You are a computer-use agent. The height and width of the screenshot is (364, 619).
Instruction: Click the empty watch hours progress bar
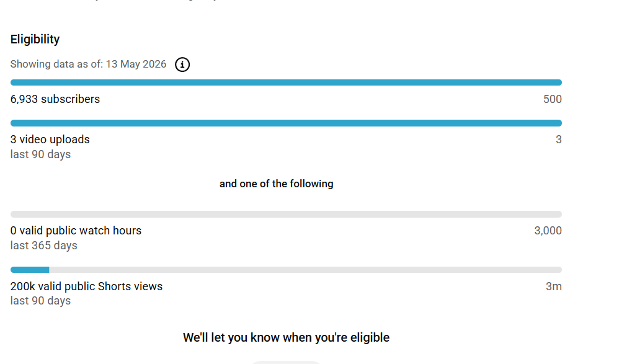point(286,215)
